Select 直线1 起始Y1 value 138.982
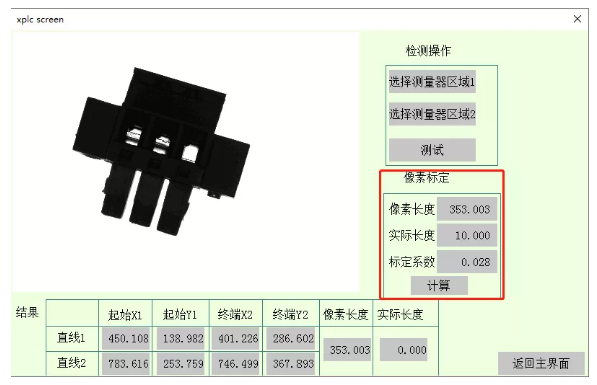 [181, 338]
